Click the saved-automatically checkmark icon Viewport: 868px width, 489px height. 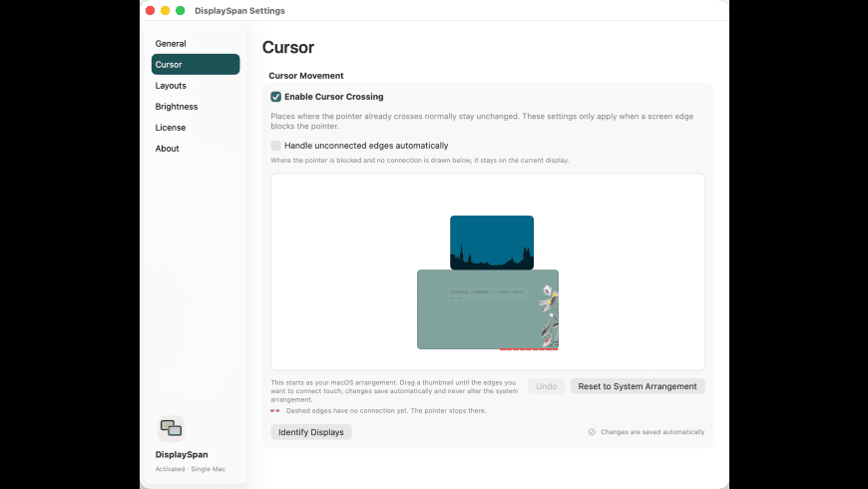coord(592,432)
